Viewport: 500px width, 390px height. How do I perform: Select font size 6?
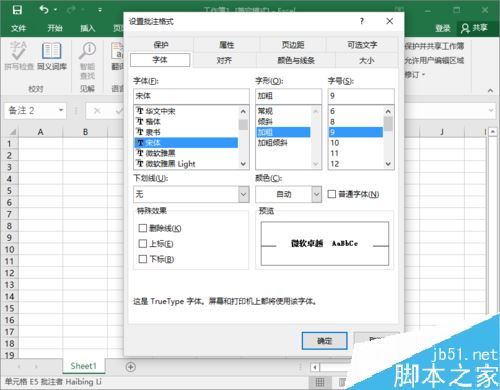click(356, 111)
